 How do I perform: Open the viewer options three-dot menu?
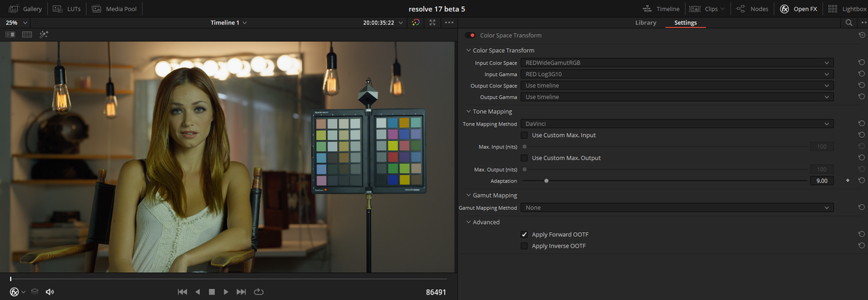tap(449, 22)
